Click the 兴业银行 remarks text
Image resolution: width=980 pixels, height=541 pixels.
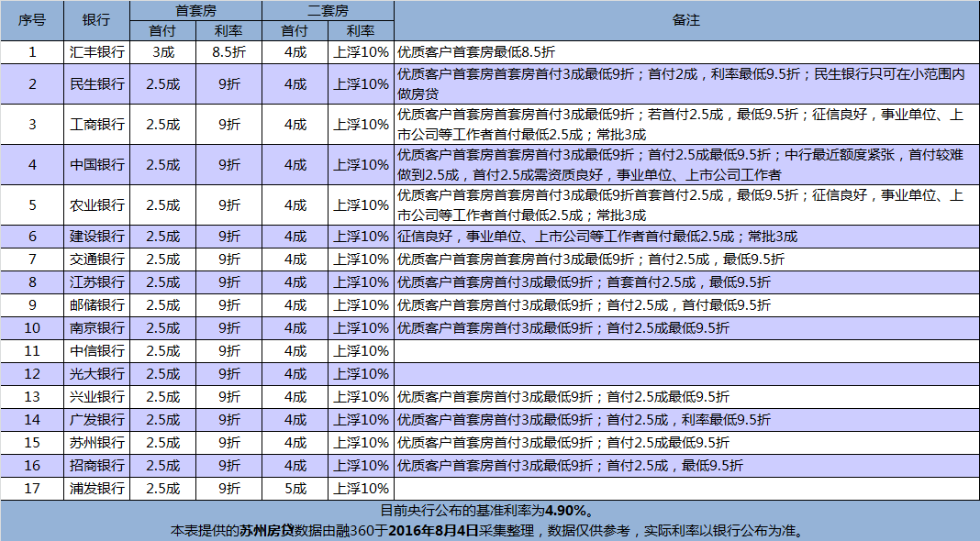pos(563,397)
